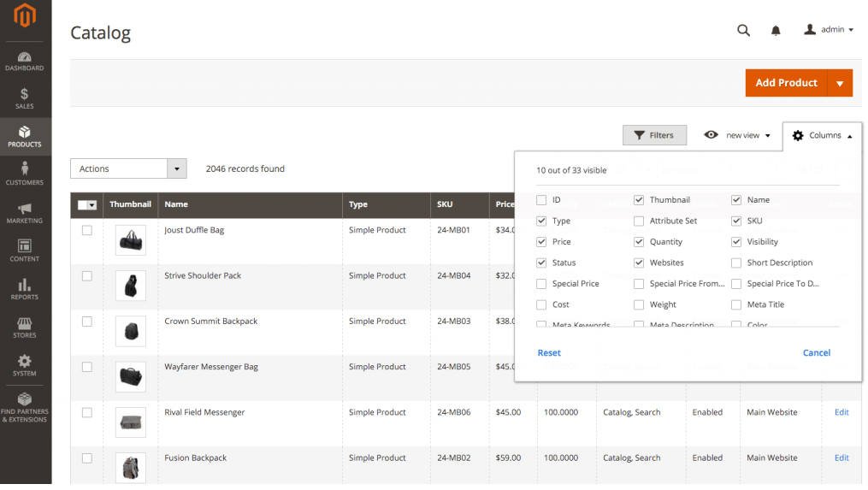
Task: Expand Add Product dropdown arrow
Action: tap(840, 83)
